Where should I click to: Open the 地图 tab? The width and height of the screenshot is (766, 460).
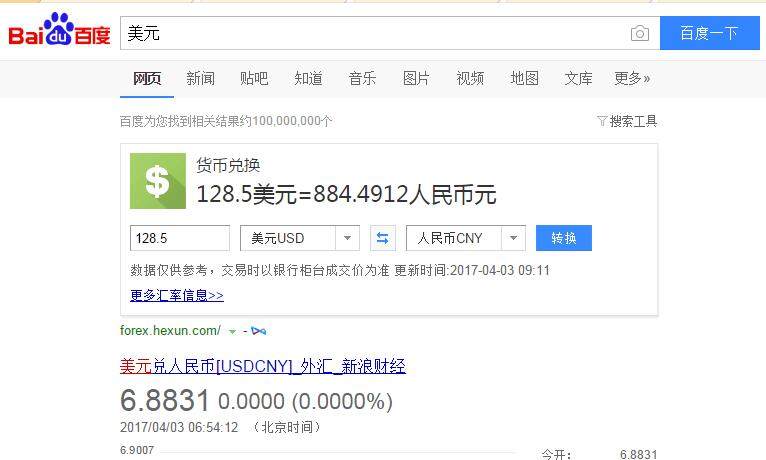point(524,78)
